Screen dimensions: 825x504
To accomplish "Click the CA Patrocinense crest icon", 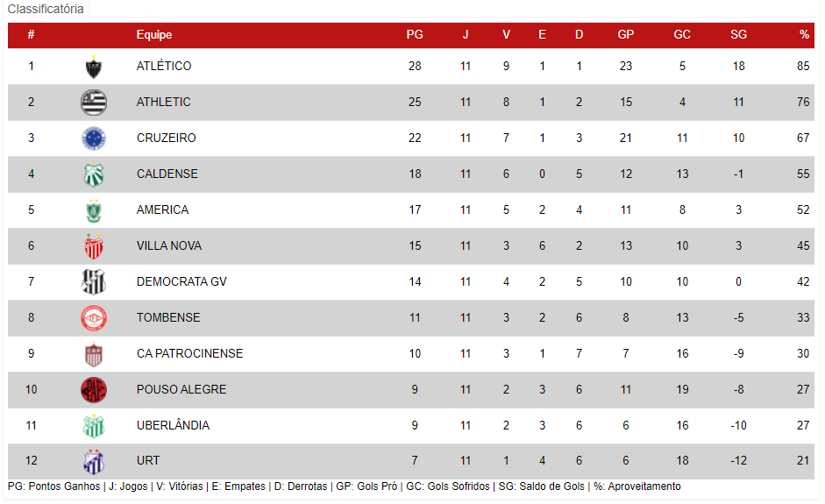I will 94,354.
